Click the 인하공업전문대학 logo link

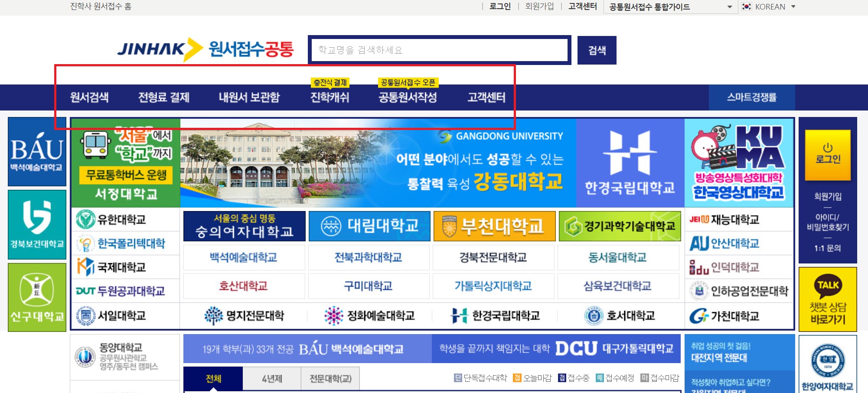(x=739, y=291)
